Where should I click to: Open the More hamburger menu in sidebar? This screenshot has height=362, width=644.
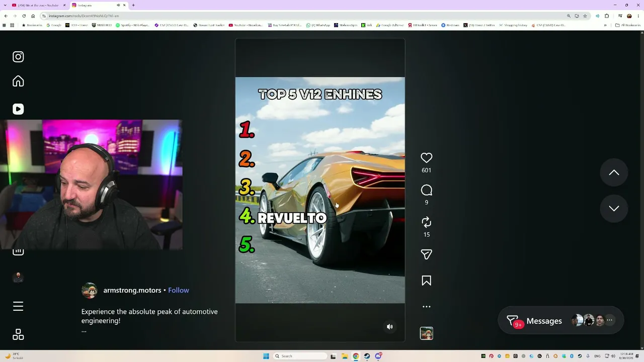(18, 306)
